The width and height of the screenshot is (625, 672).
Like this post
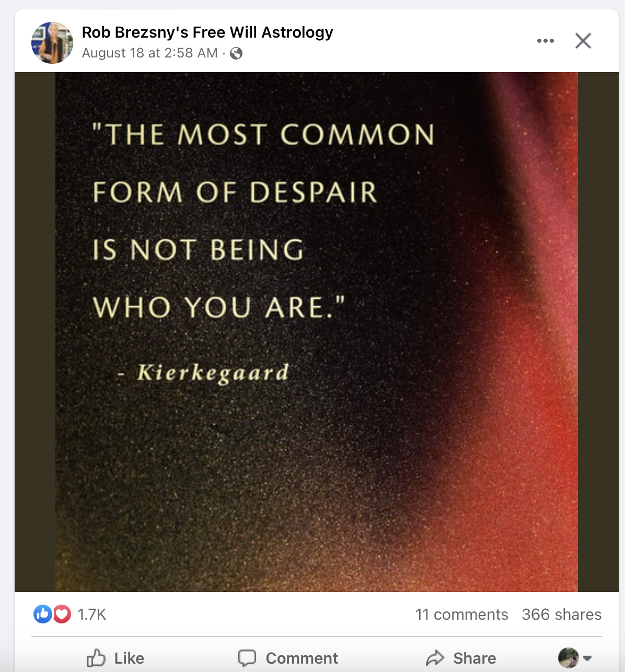click(115, 658)
